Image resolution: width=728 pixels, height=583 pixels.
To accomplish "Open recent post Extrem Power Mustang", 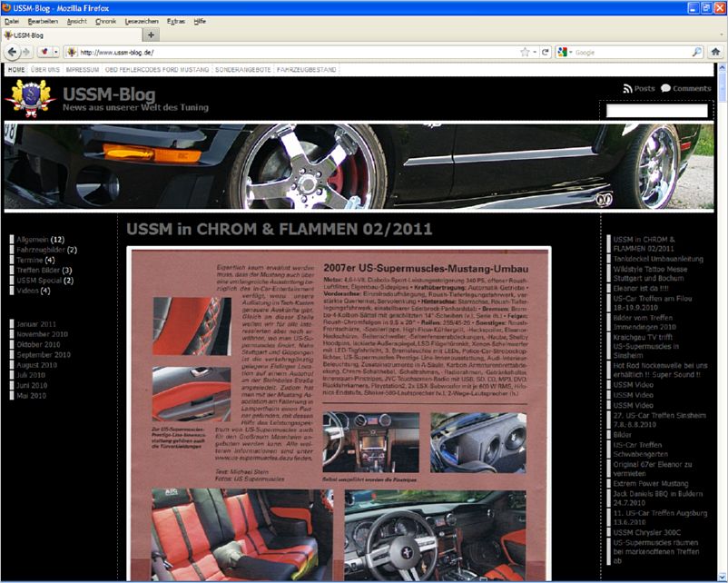I will tap(651, 484).
